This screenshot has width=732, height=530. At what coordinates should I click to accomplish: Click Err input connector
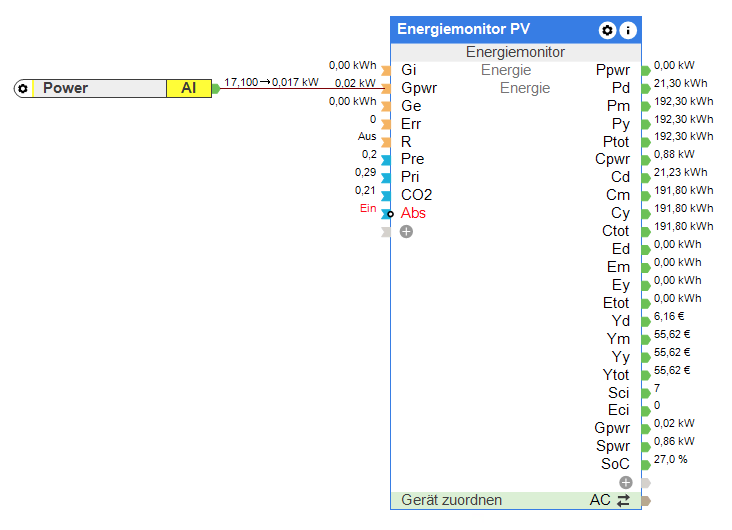click(386, 124)
